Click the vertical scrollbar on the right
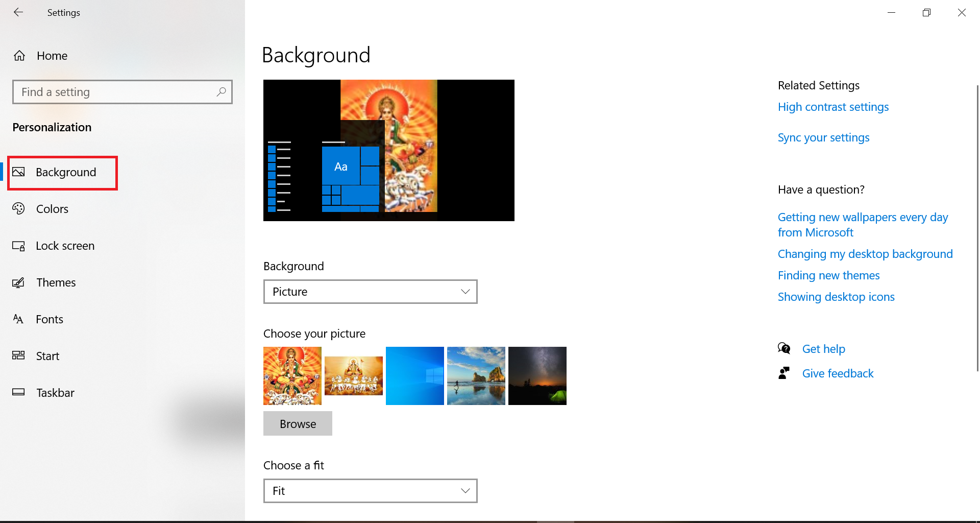980x523 pixels. [977, 228]
